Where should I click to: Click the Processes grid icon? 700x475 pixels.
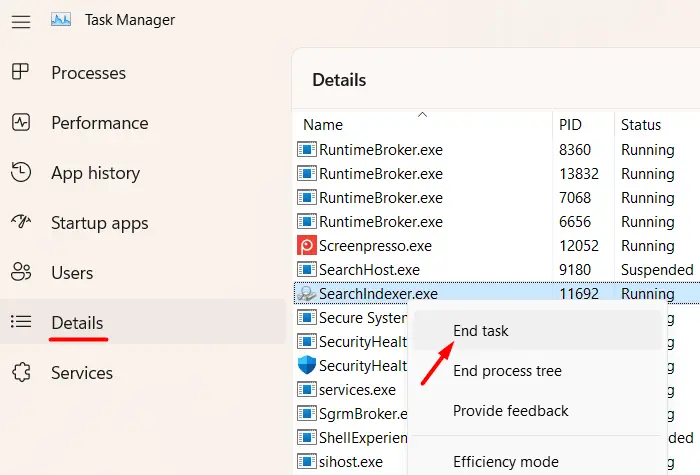pyautogui.click(x=21, y=71)
